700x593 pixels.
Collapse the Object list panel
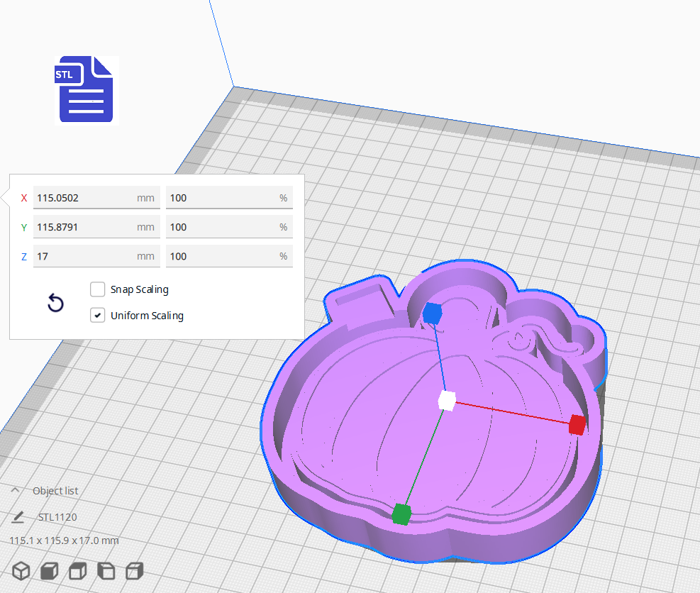pos(16,489)
